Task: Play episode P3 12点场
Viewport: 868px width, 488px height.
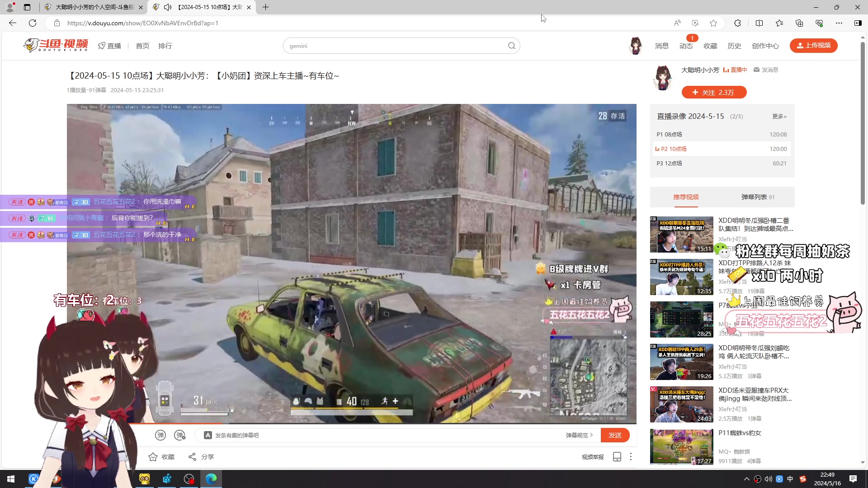Action: (722, 163)
